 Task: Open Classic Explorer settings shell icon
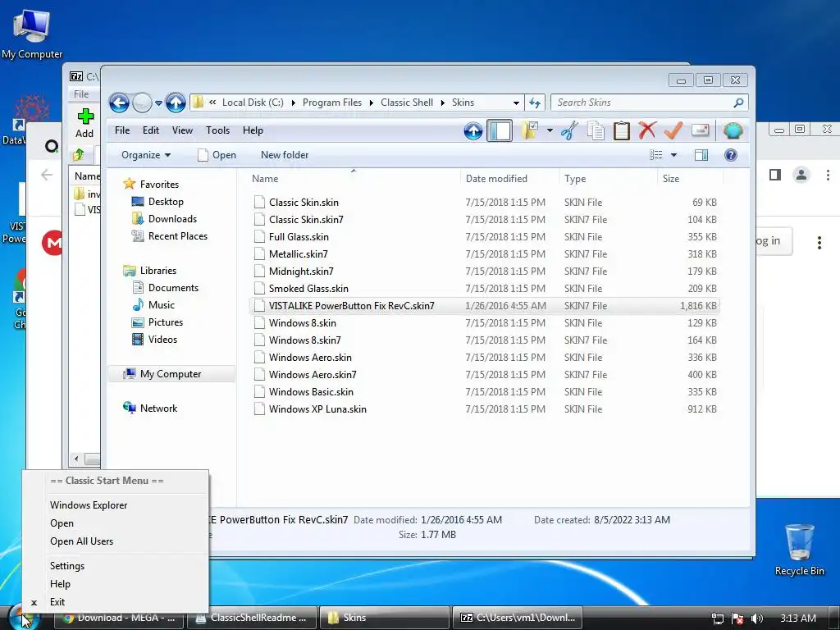coord(733,130)
